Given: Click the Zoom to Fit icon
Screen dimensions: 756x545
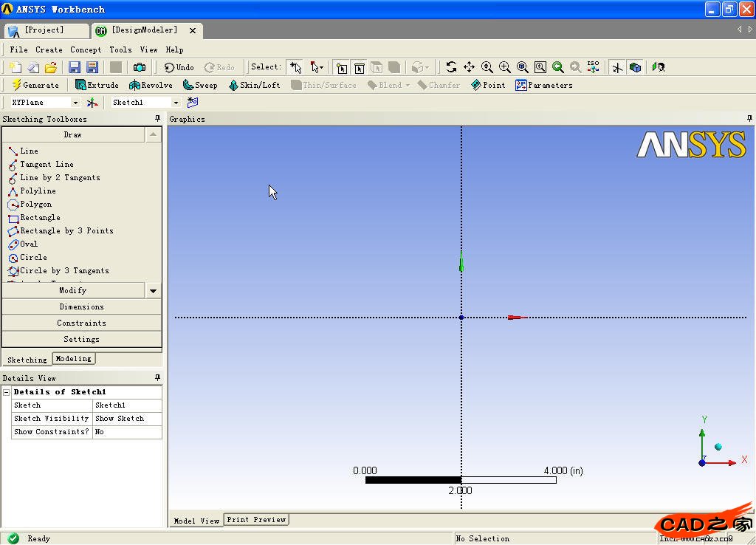Looking at the screenshot, I should point(522,67).
